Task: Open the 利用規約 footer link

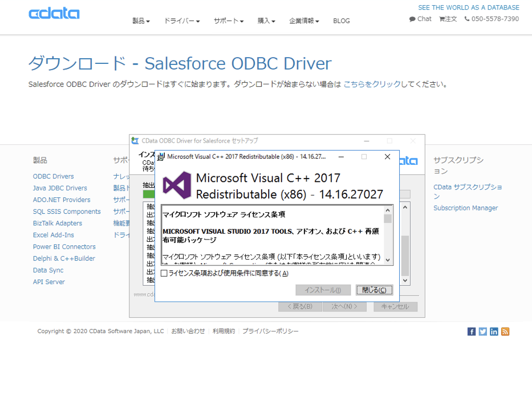Action: tap(224, 331)
